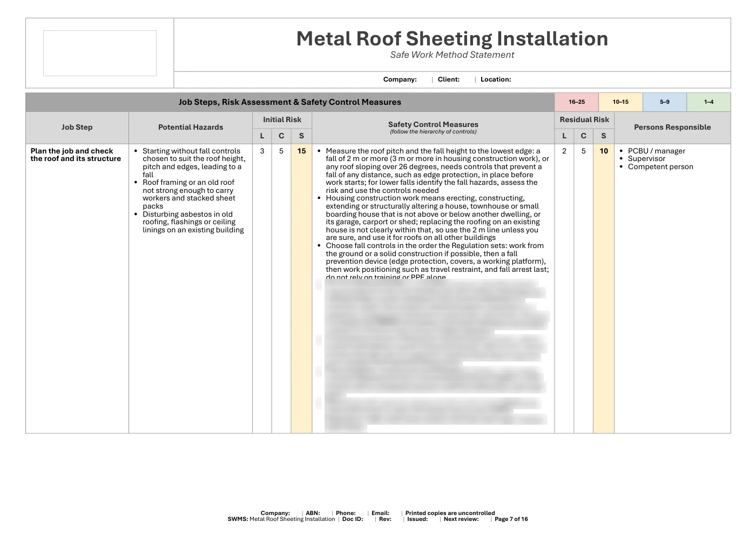The image size is (756, 535).
Task: Click the "Email:" label in the footer
Action: pyautogui.click(x=380, y=513)
